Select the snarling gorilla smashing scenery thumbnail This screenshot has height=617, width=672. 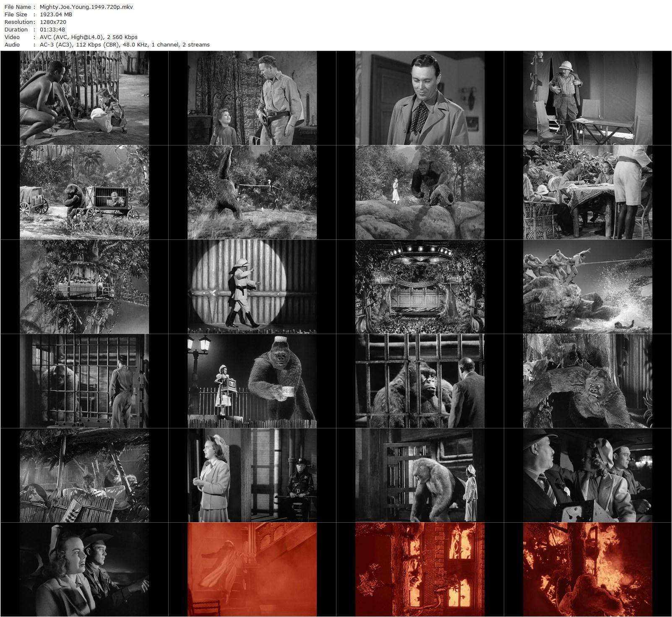click(x=588, y=381)
